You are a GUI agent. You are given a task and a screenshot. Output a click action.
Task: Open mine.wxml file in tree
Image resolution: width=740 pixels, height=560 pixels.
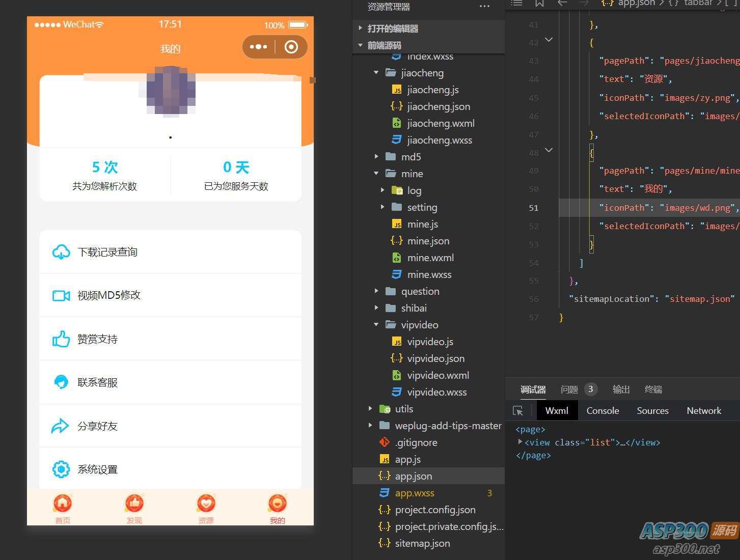[x=430, y=258]
